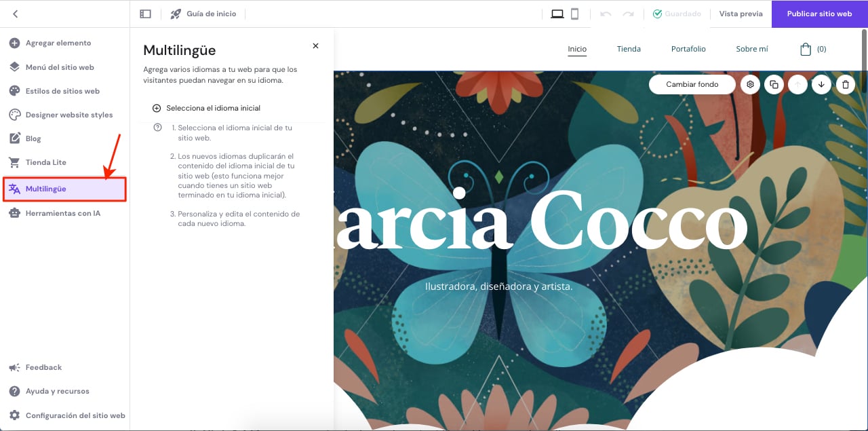The image size is (868, 431).
Task: Close the Multilingüe panel
Action: 315,46
